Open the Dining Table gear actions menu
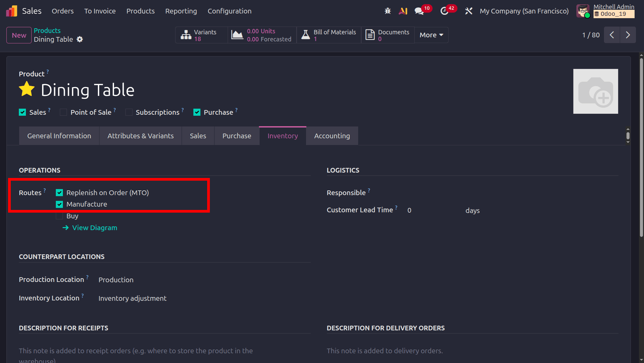This screenshot has width=644, height=363. point(80,39)
